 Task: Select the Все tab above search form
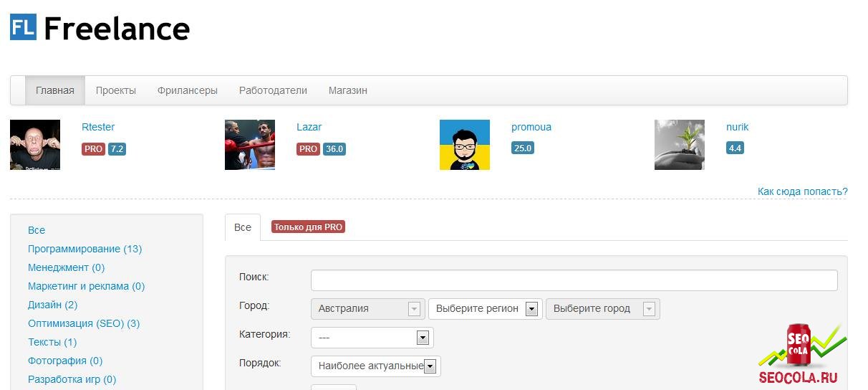click(243, 227)
